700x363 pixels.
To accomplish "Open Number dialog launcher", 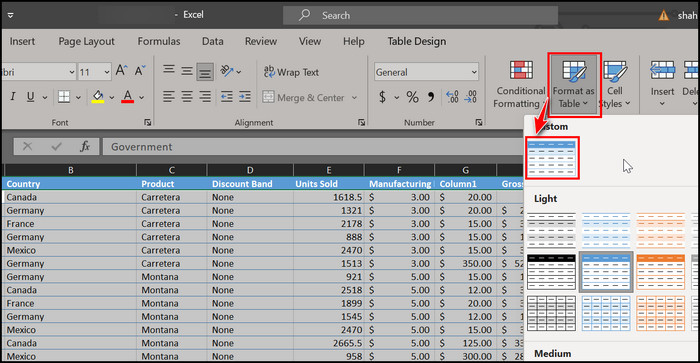I will [479, 122].
